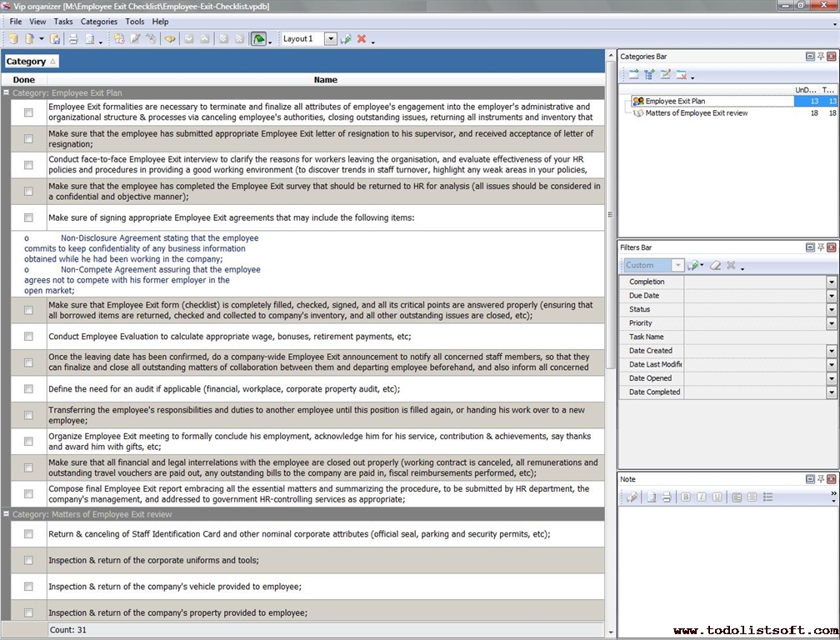Click the Delete Category icon in Categories Bar
Screen dimensions: 840x640
681,75
